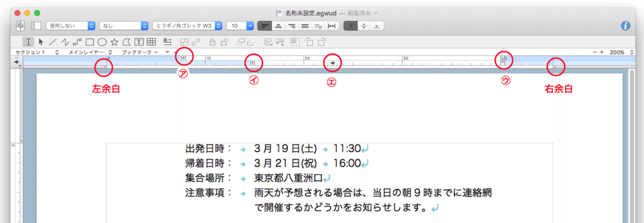Click the bring to front icon
This screenshot has width=644, height=223.
(x=241, y=41)
